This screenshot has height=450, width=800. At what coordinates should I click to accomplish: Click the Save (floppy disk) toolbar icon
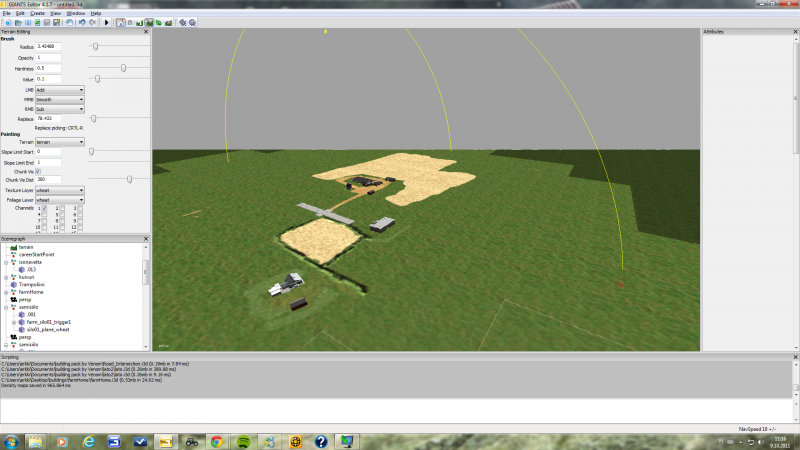click(47, 22)
